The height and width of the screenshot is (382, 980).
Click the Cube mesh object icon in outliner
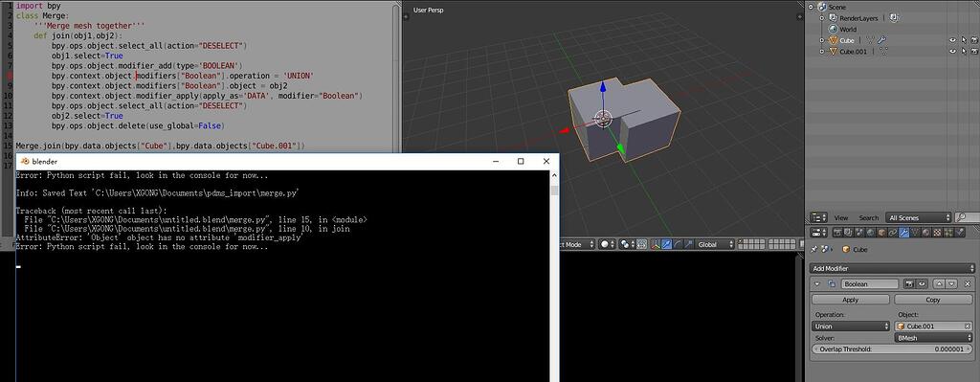(x=834, y=40)
